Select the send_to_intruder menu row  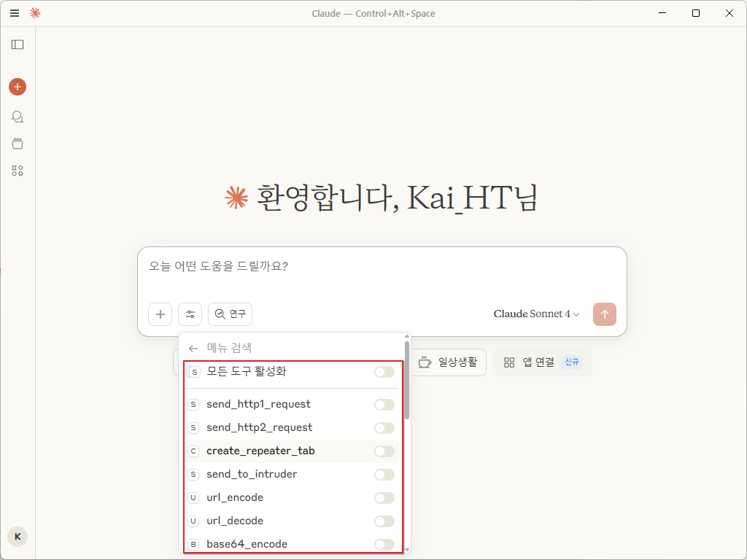292,475
